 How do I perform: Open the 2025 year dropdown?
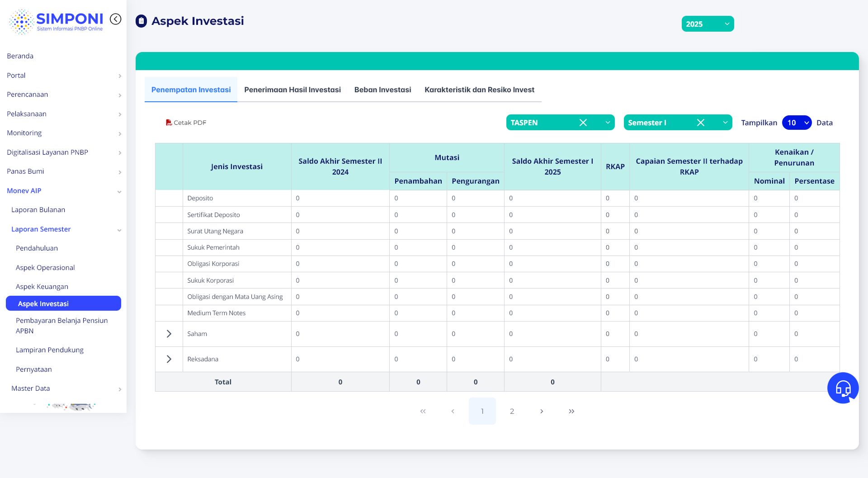click(708, 24)
